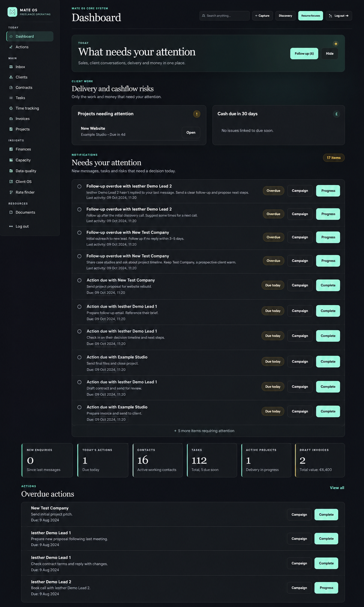Click 'Due today' badge for 'Send final files'

[273, 362]
